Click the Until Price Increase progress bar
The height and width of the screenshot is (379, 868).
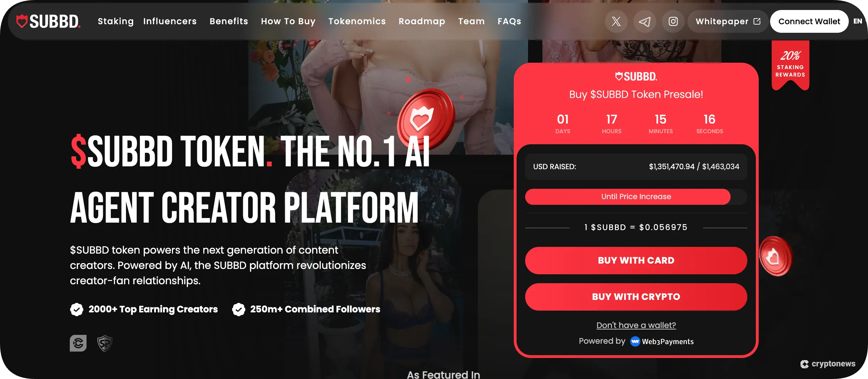(x=636, y=197)
